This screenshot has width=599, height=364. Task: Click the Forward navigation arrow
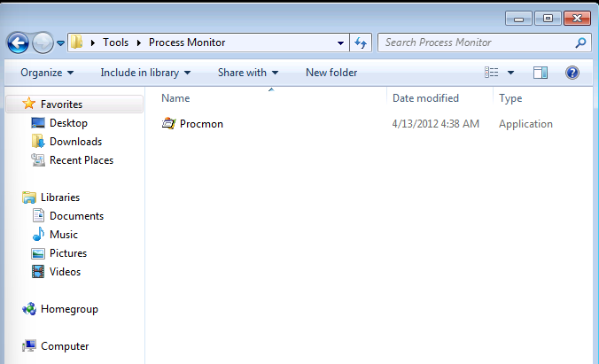pyautogui.click(x=43, y=43)
